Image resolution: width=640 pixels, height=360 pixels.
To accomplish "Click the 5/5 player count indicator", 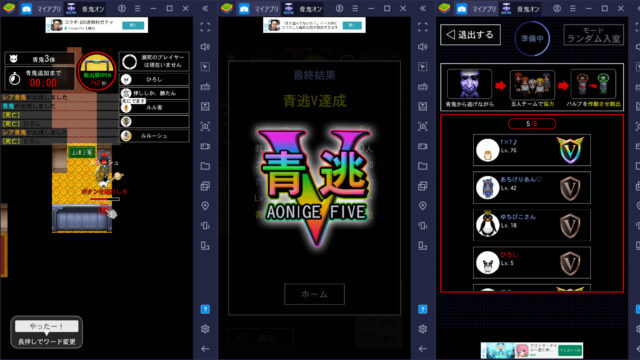I will pyautogui.click(x=532, y=124).
